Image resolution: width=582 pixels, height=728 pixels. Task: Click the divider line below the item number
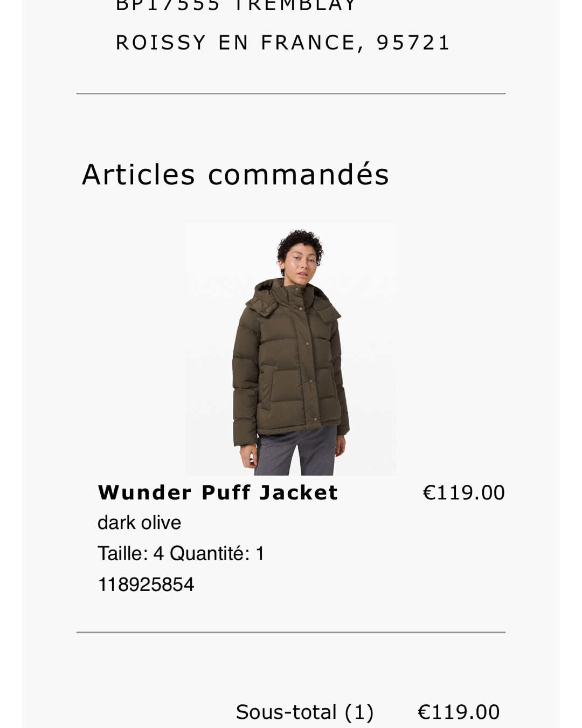pos(291,632)
